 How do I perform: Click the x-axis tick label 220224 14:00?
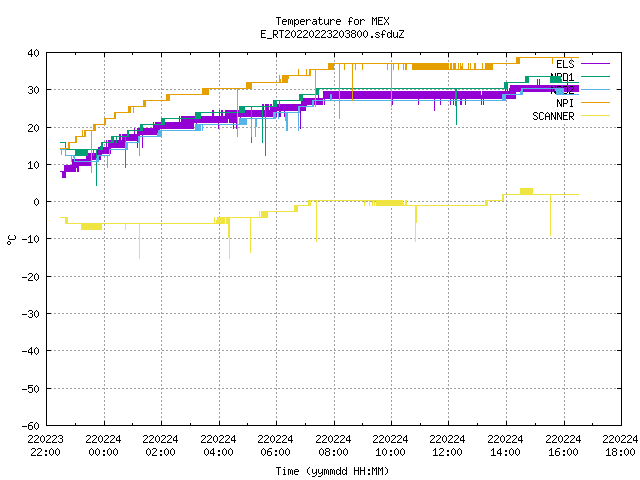point(506,446)
